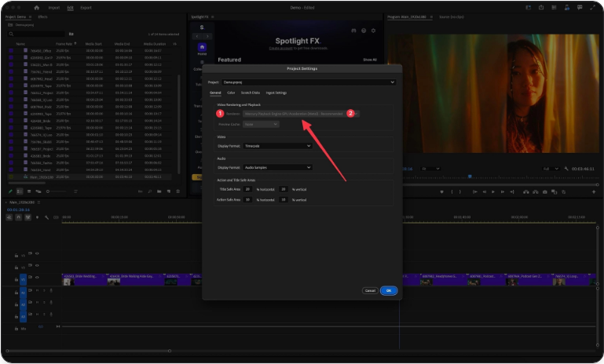The image size is (604, 364).
Task: Cancel the Project Settings dialog
Action: coord(369,290)
